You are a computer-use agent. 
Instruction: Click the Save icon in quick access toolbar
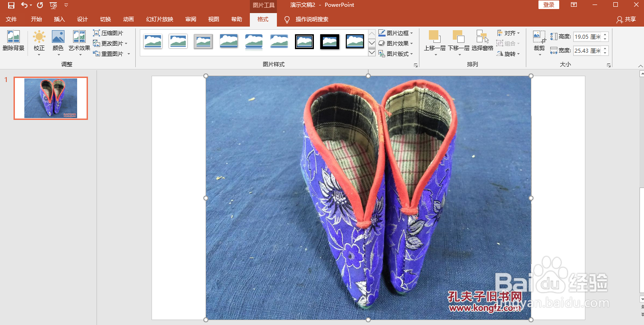11,5
